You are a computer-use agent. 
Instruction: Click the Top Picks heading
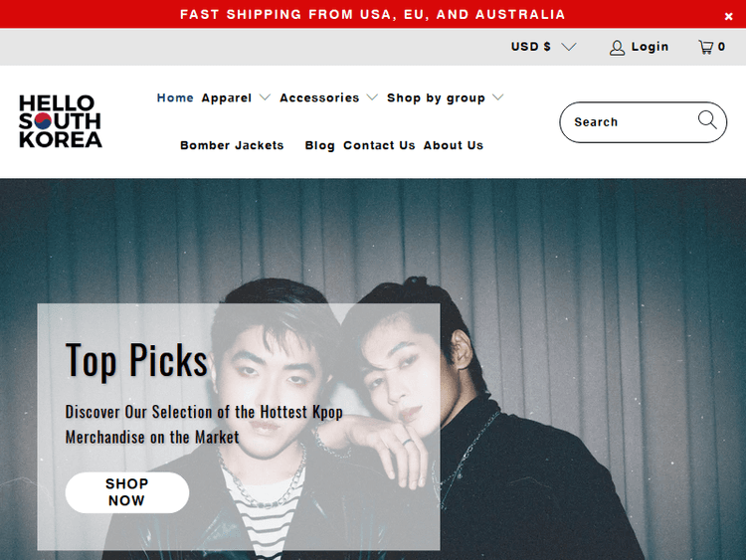[x=136, y=360]
